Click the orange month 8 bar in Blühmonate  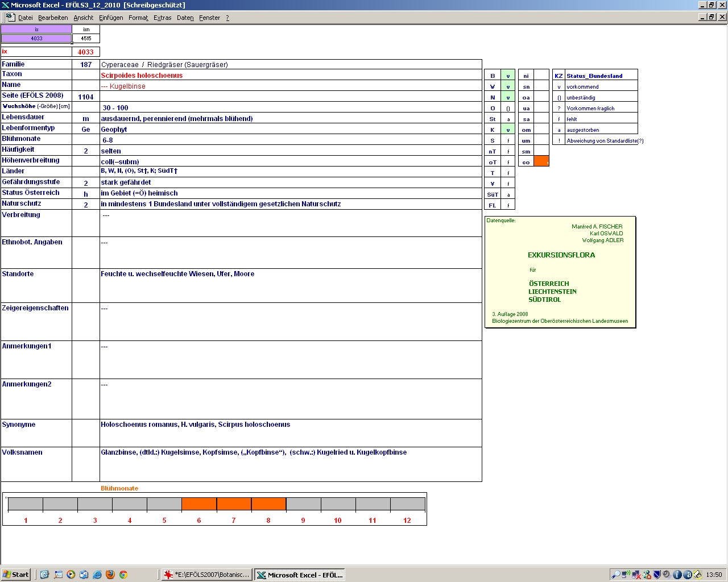[268, 504]
